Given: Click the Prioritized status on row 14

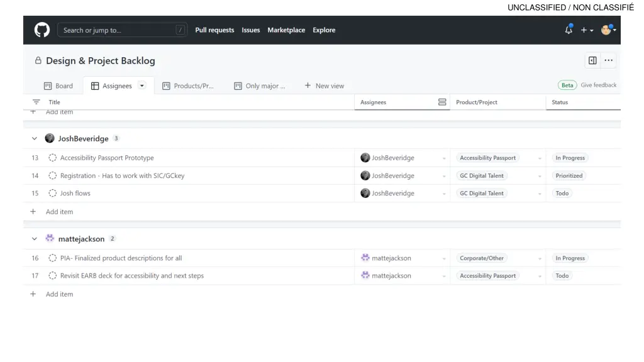Looking at the screenshot, I should tap(569, 176).
